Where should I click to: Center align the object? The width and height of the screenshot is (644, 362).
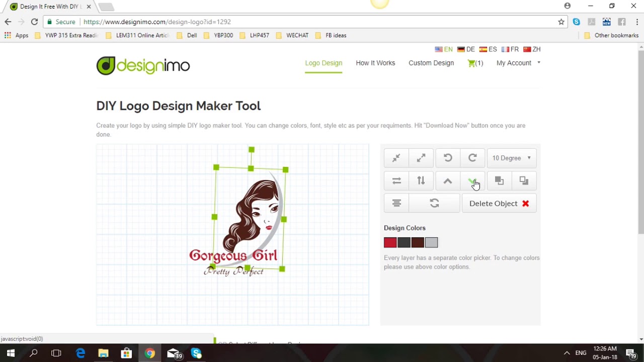396,203
